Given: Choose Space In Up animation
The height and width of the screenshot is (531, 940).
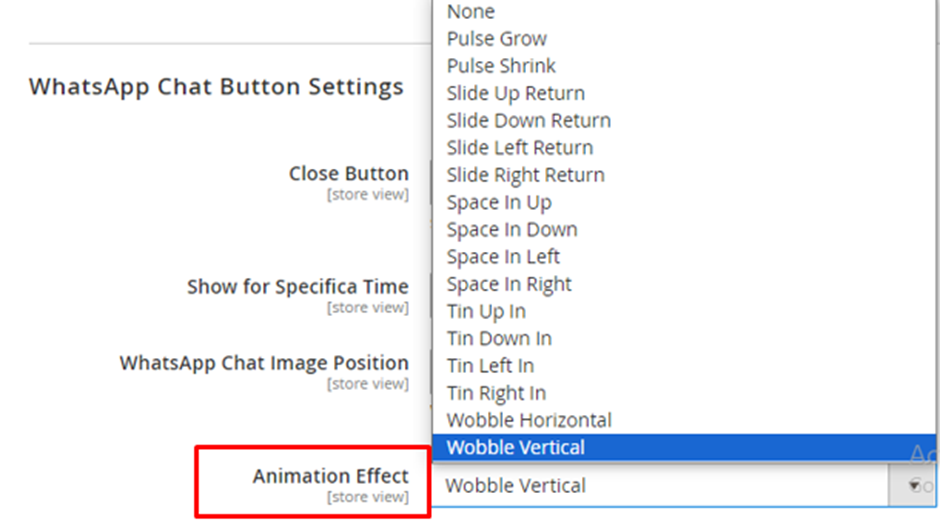Looking at the screenshot, I should (684, 202).
